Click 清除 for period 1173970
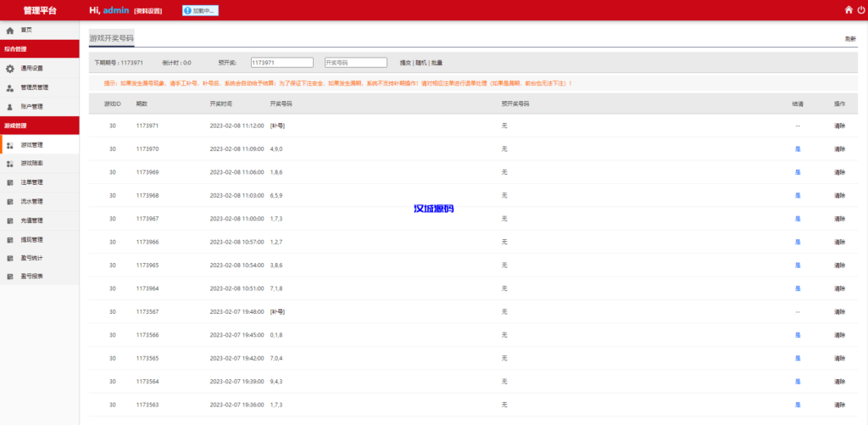Viewport: 868px width, 425px height. tap(839, 149)
